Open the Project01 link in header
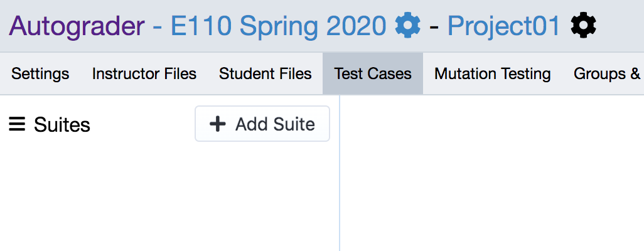The image size is (644, 251). tap(503, 26)
